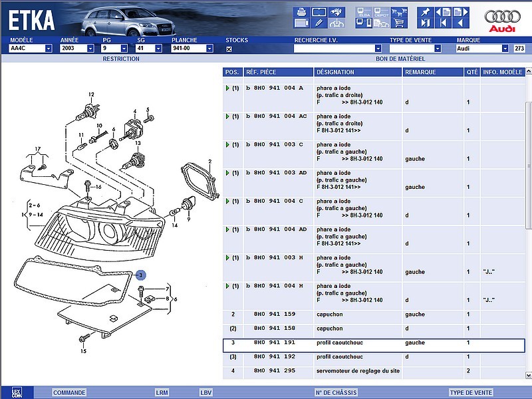This screenshot has width=532, height=399.
Task: Click the skip-to-first arrow icon
Action: tap(443, 23)
